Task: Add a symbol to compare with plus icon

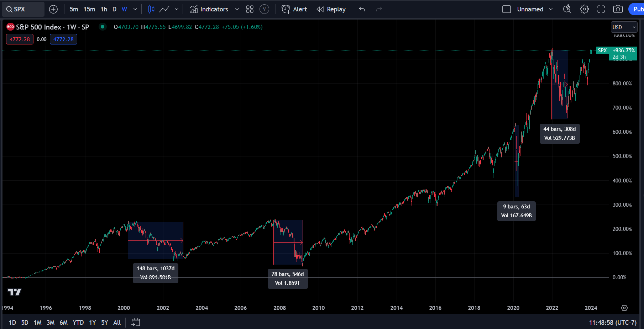Action: pos(53,9)
